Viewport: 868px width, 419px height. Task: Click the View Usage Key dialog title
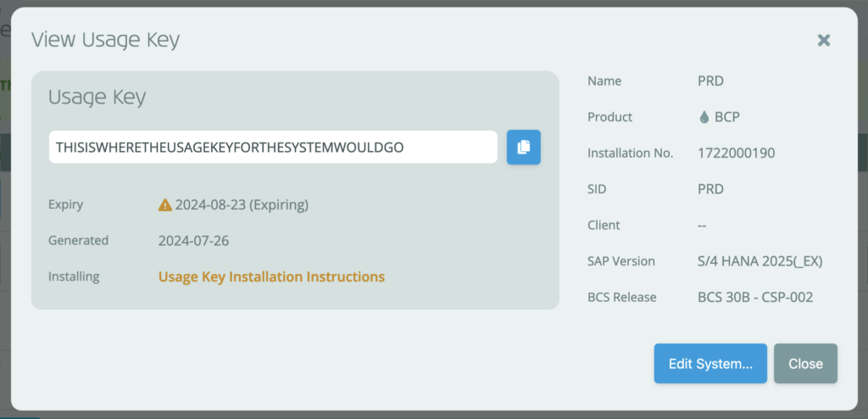tap(105, 41)
